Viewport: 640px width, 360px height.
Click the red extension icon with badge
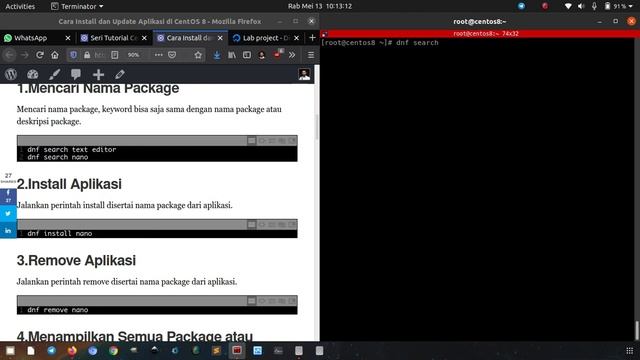coord(278,54)
